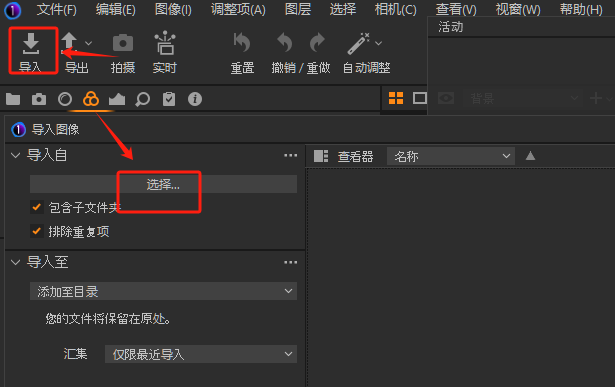
Task: Open the 调整项(A) menu
Action: pyautogui.click(x=238, y=9)
